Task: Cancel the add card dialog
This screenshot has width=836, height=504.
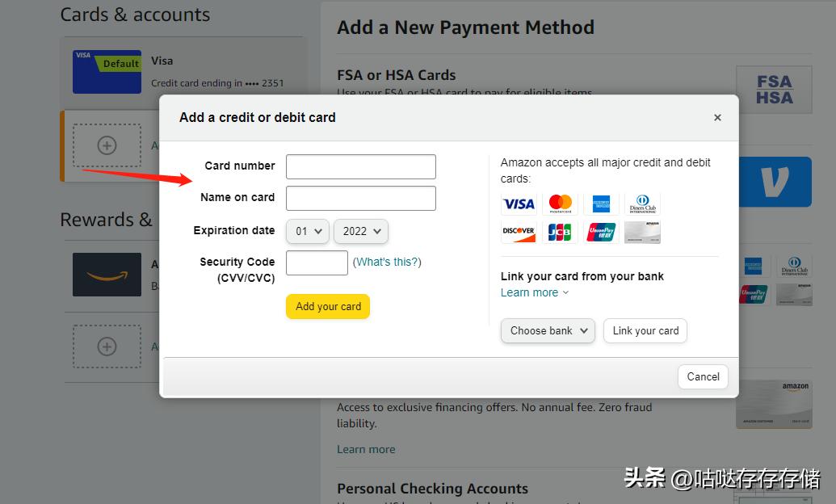Action: coord(703,376)
